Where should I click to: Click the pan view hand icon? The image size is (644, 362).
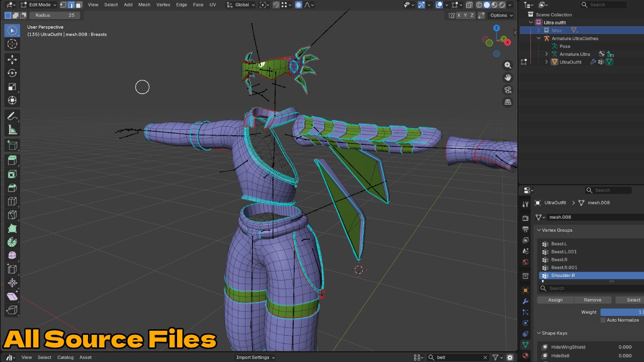pyautogui.click(x=508, y=77)
